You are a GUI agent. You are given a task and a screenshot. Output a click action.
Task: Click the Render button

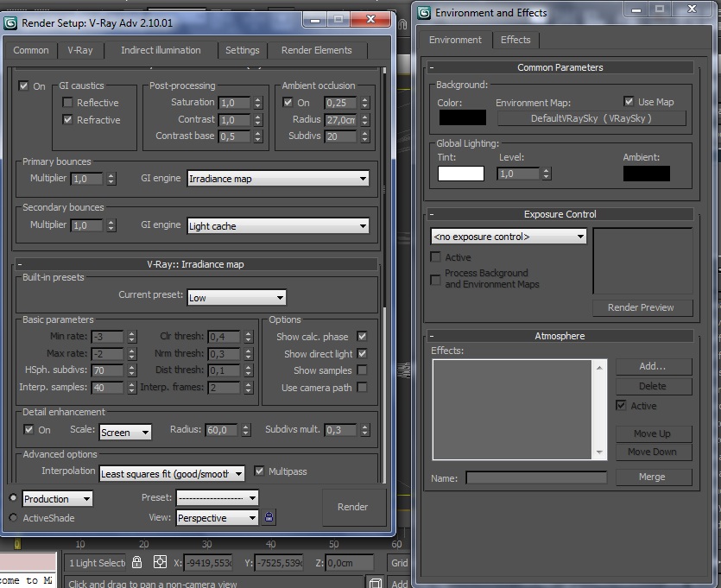coord(352,507)
